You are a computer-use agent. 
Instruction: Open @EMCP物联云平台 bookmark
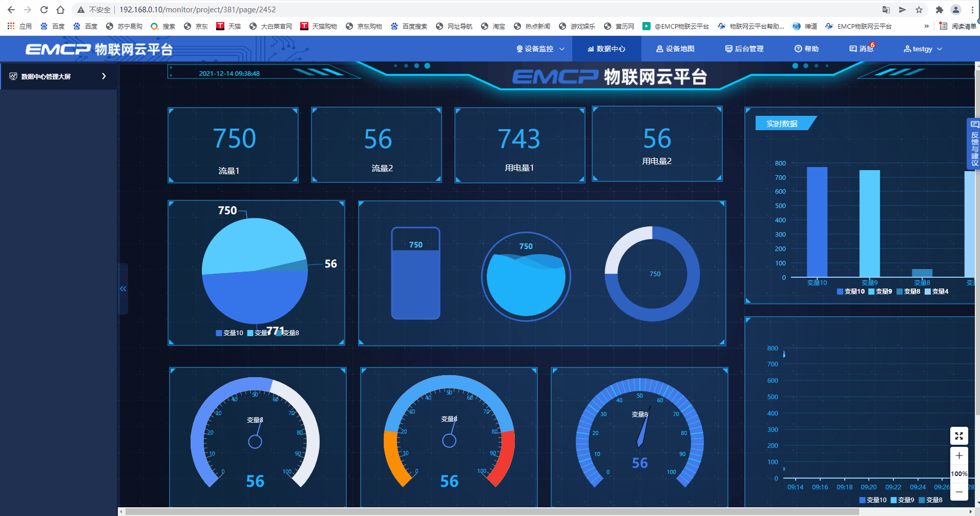click(676, 26)
